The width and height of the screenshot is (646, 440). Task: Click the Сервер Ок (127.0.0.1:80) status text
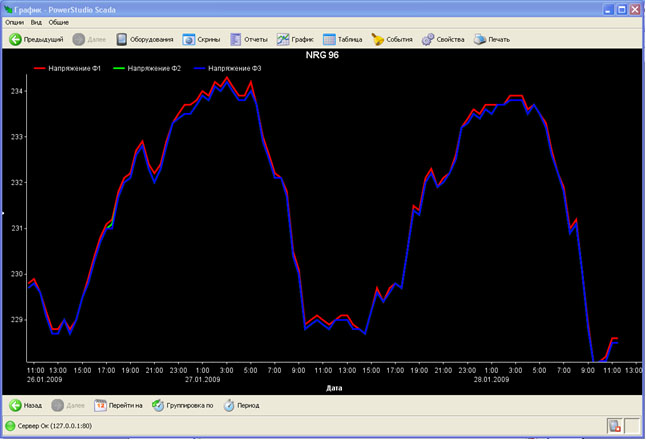pyautogui.click(x=55, y=426)
